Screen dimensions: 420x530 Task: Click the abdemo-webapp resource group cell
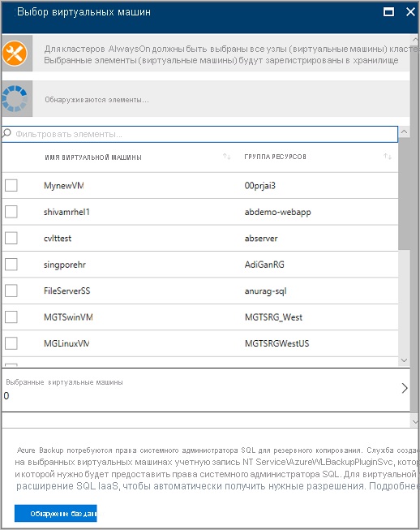[x=278, y=212]
